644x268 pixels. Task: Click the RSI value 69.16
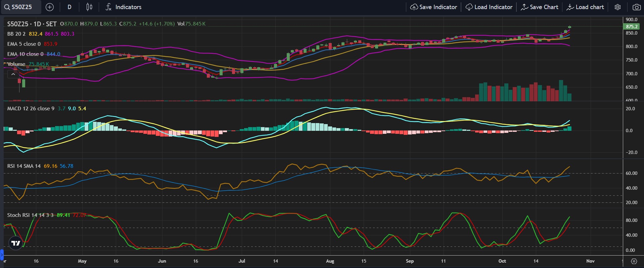click(50, 166)
